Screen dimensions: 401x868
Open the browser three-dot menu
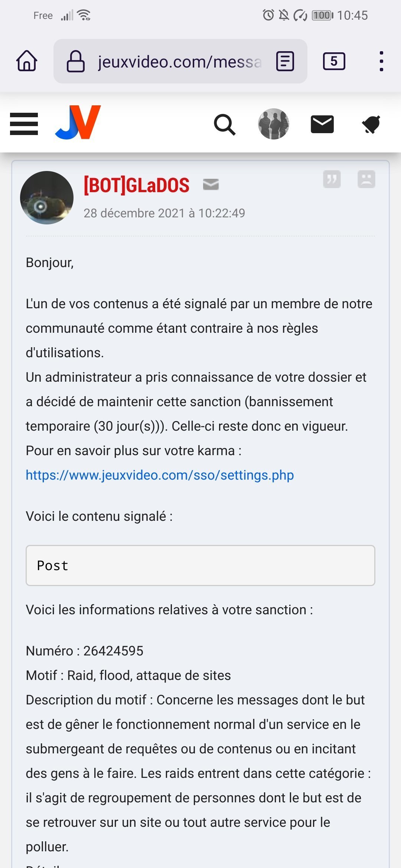tap(381, 61)
